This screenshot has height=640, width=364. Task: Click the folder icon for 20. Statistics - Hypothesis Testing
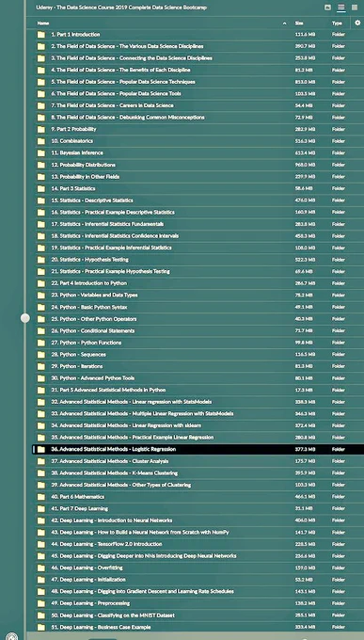pyautogui.click(x=41, y=260)
